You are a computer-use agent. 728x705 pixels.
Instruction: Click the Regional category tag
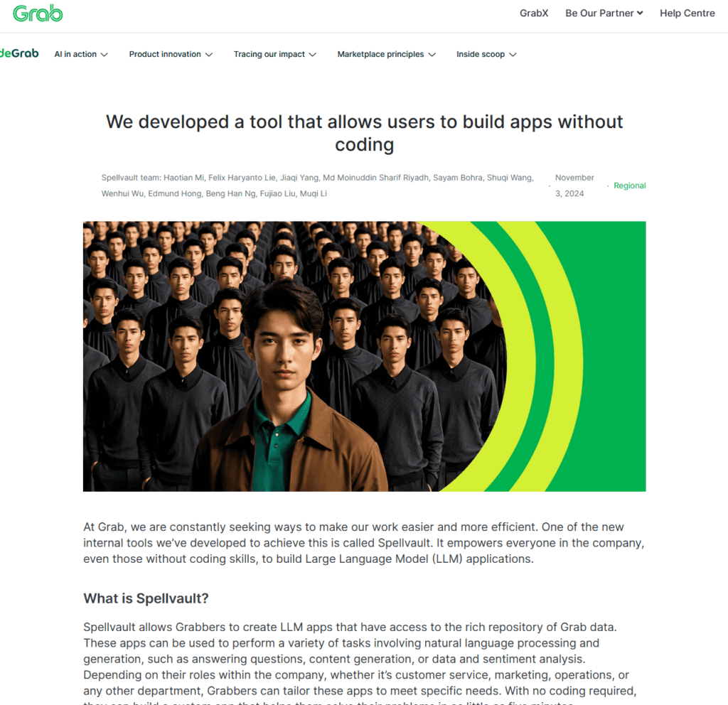[630, 185]
